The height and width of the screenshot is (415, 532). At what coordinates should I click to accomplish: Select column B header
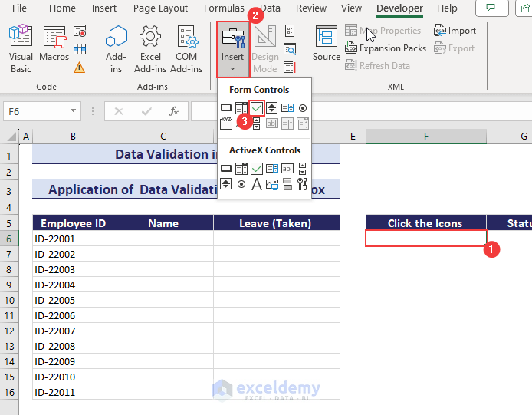pos(73,137)
